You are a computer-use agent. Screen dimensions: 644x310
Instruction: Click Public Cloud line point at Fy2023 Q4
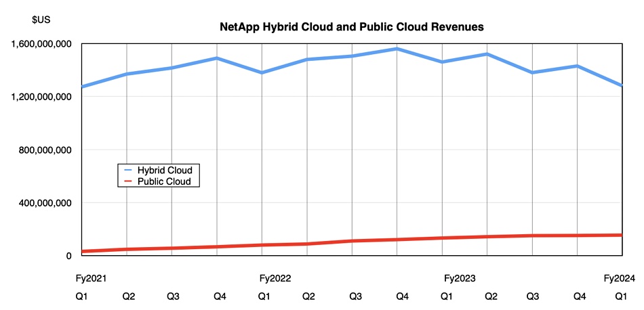tap(577, 236)
